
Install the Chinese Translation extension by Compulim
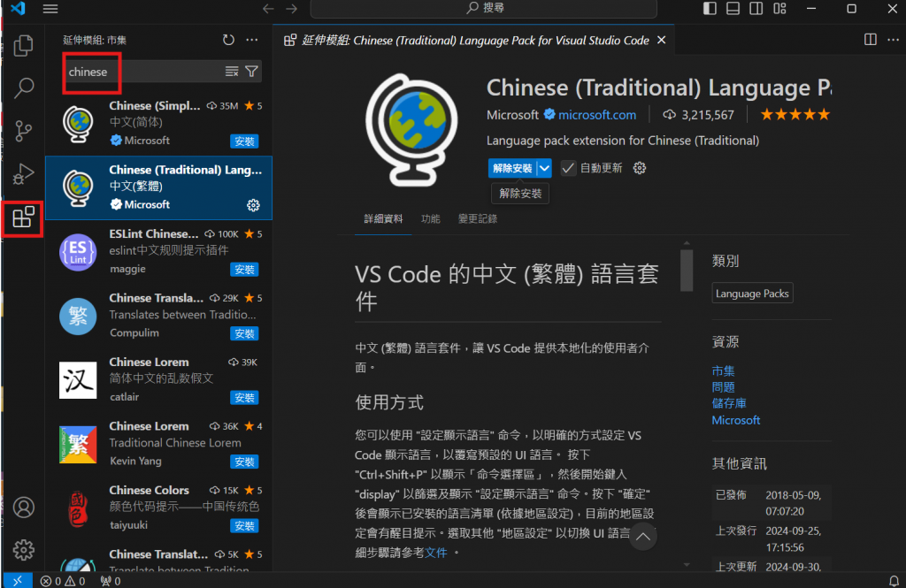point(244,333)
